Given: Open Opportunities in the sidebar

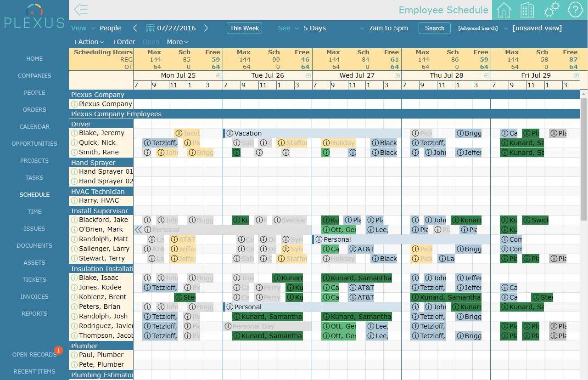Looking at the screenshot, I should click(x=34, y=144).
